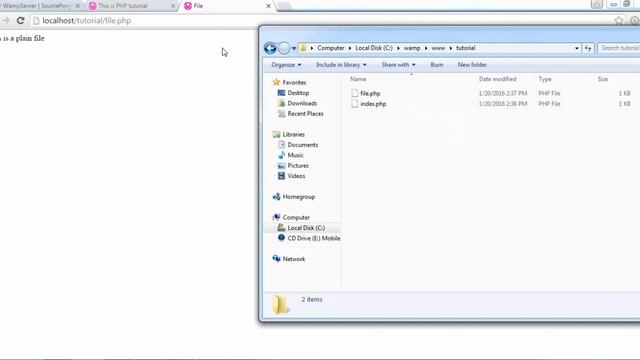
Task: Expand arrow after Computer in breadcrumb
Action: [x=350, y=48]
